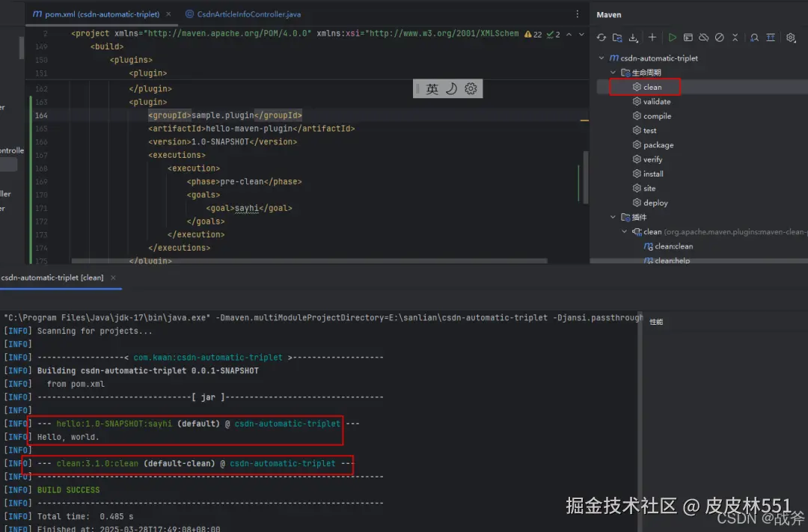Open Analyze Dependencies magnifier icon
Viewport: 808px width, 532px height.
click(754, 37)
